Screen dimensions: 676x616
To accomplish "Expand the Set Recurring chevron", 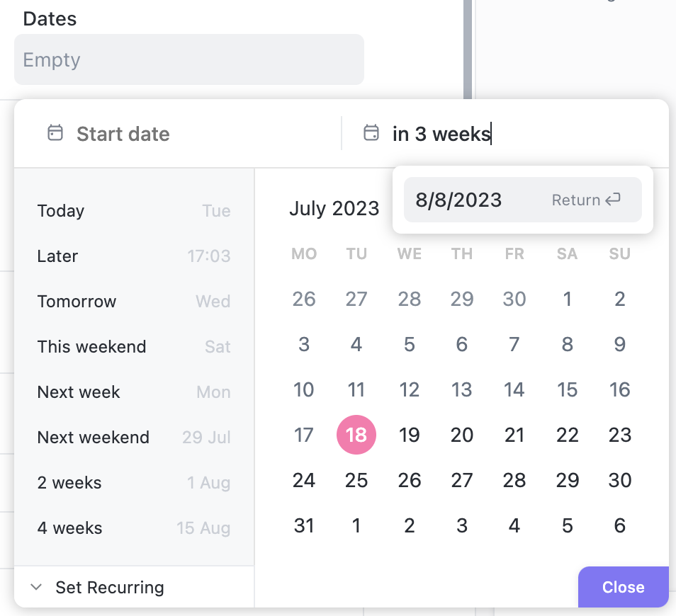I will click(x=35, y=587).
